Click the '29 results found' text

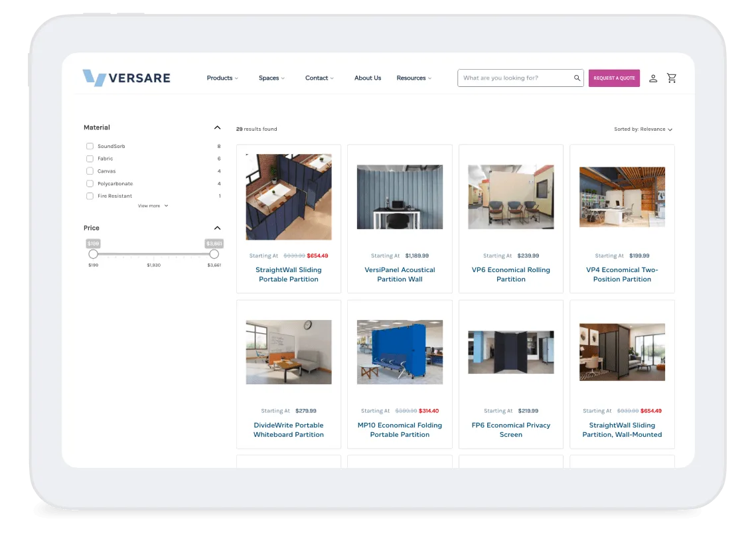coord(256,129)
